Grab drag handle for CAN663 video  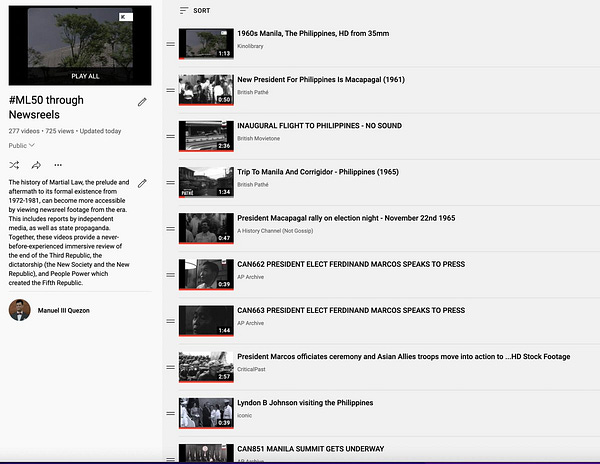(171, 321)
